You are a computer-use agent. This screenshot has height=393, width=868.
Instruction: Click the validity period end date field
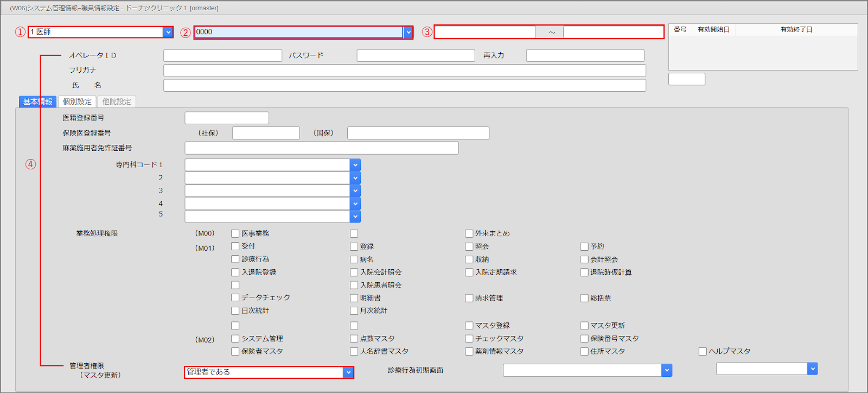(x=614, y=32)
